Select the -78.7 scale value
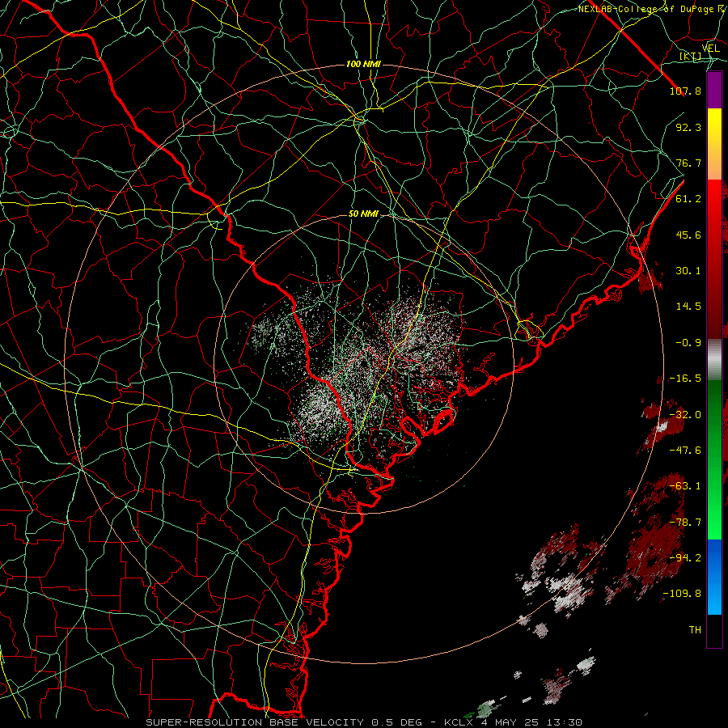 point(685,523)
